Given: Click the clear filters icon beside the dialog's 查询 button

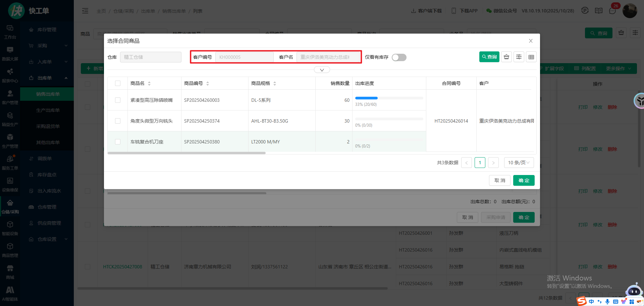Looking at the screenshot, I should pos(506,57).
